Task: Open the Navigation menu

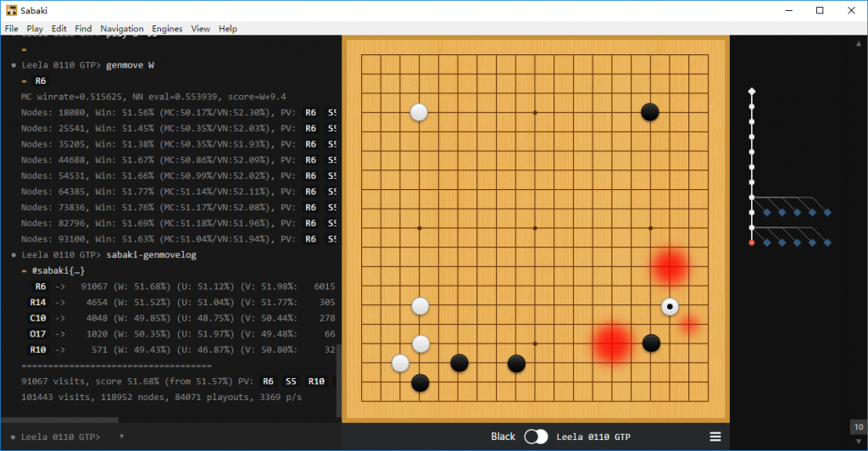Action: (x=122, y=28)
